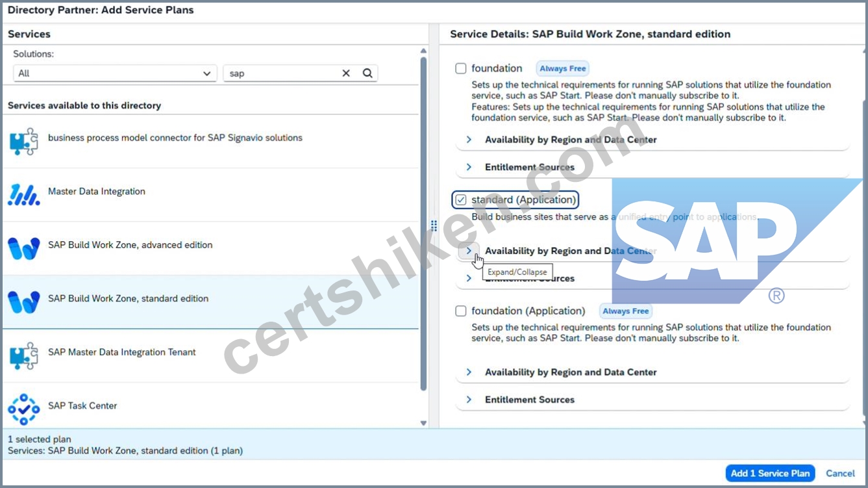Viewport: 868px width, 488px height.
Task: Clear the search text with X icon
Action: [x=346, y=73]
